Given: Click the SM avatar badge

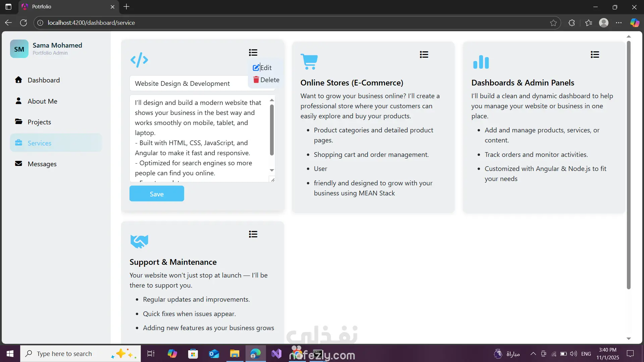Looking at the screenshot, I should pyautogui.click(x=19, y=49).
